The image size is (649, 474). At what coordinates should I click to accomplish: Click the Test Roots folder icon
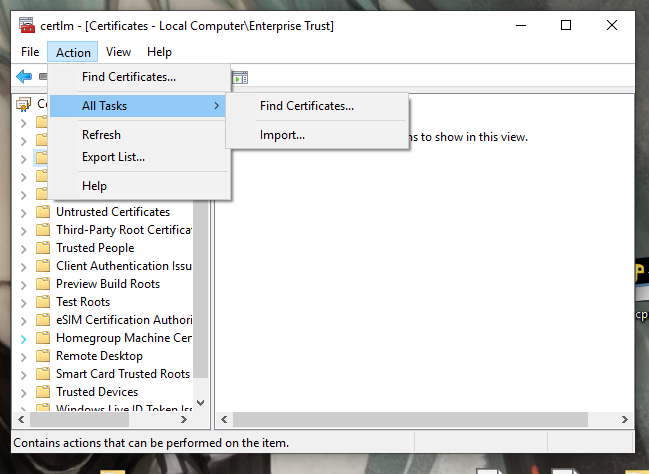click(x=43, y=302)
